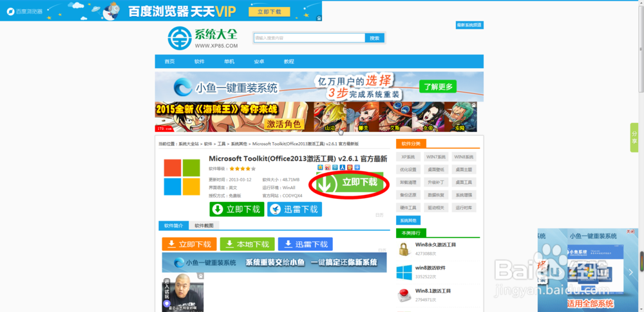Open the 教程 navigation item
Viewport: 644px width, 312px height.
click(289, 62)
